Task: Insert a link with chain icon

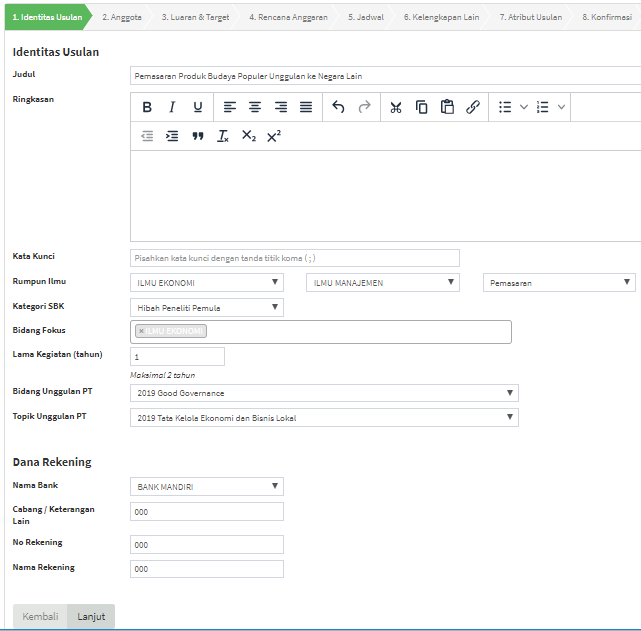Action: (473, 107)
